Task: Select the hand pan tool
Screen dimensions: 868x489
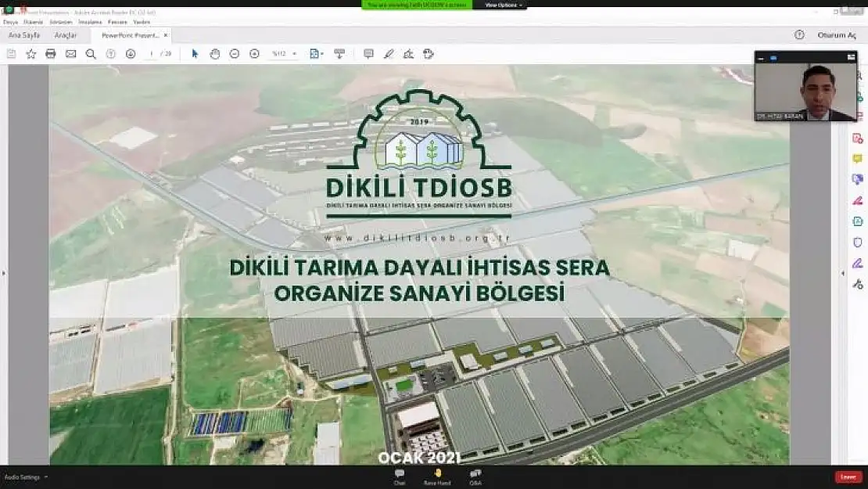Action: click(215, 54)
